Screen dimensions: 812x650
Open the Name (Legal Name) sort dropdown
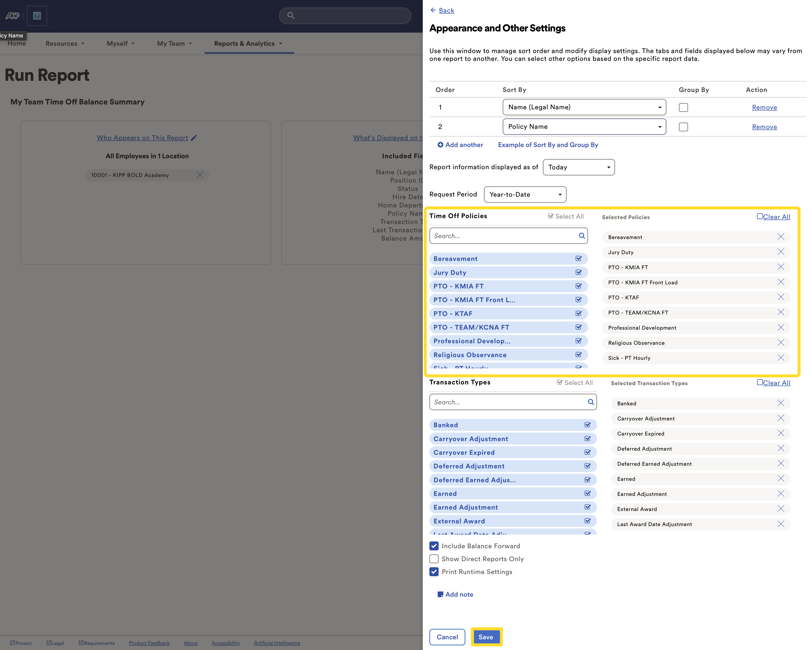584,107
